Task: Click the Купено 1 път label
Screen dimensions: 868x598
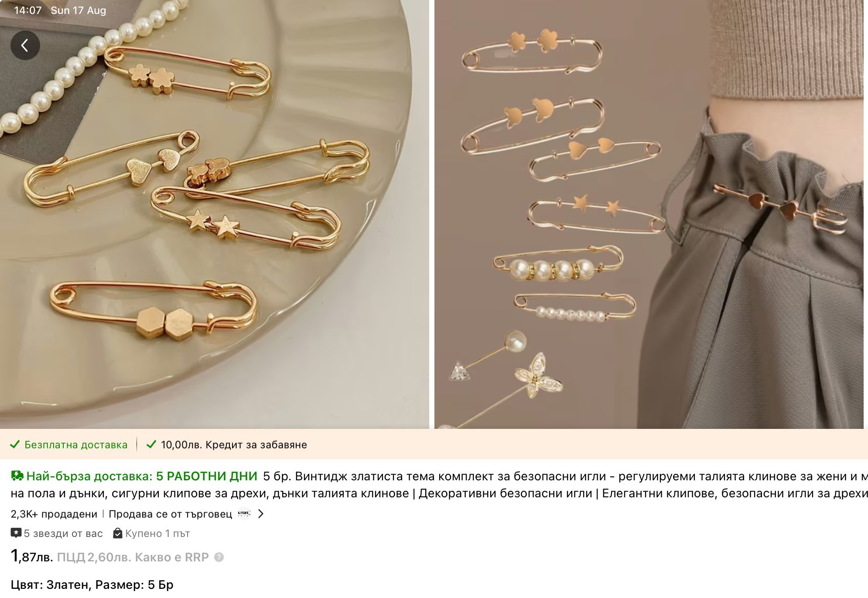Action: (157, 533)
